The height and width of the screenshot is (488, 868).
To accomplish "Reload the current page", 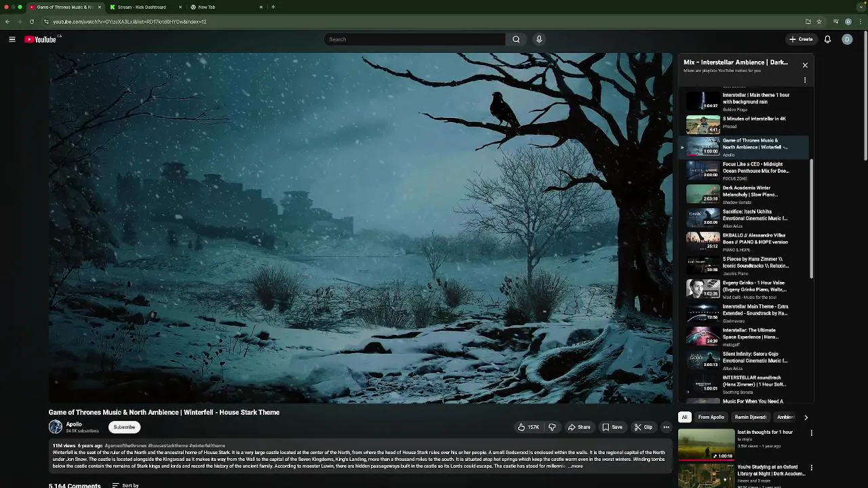I will tap(31, 22).
